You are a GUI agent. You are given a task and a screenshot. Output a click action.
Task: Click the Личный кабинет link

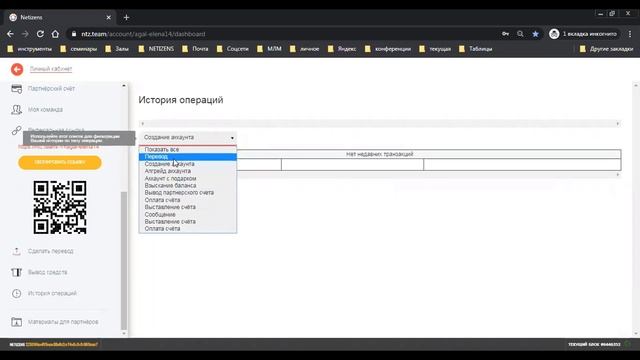pos(51,69)
